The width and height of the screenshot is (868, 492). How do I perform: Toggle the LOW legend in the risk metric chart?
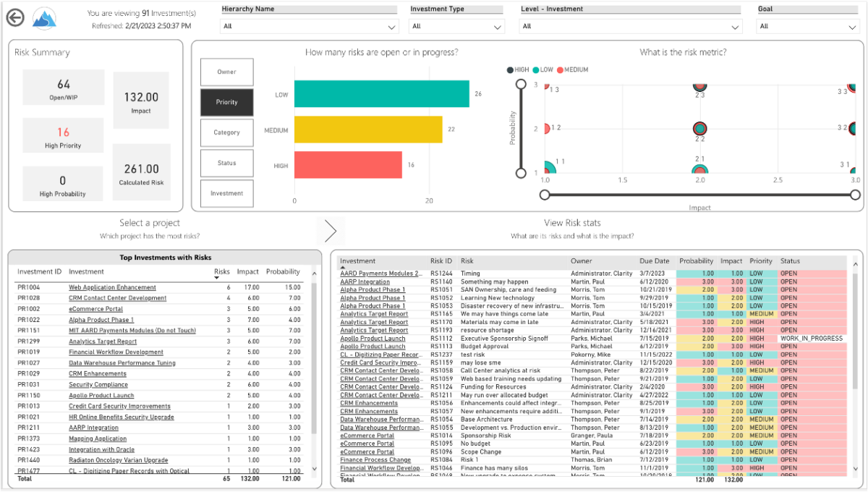click(543, 70)
